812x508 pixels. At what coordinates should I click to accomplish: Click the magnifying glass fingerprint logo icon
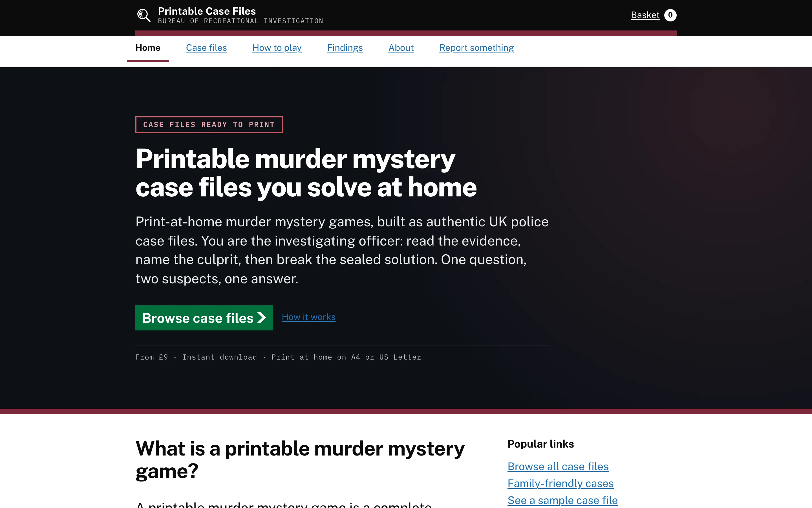pos(144,15)
